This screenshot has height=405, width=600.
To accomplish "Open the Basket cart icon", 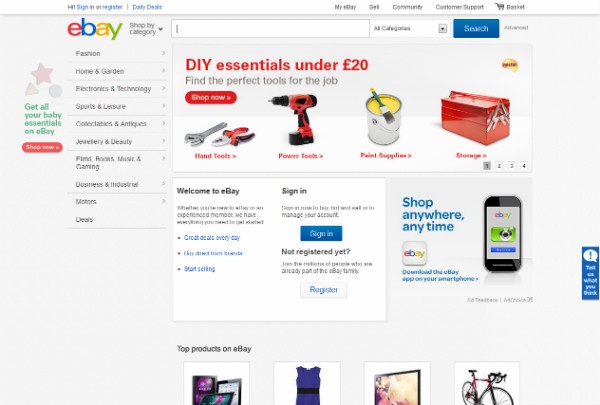I will (x=499, y=7).
